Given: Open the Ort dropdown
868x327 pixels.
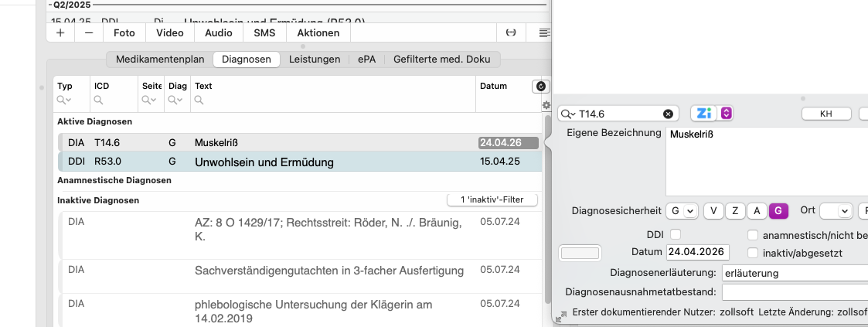Looking at the screenshot, I should click(836, 211).
